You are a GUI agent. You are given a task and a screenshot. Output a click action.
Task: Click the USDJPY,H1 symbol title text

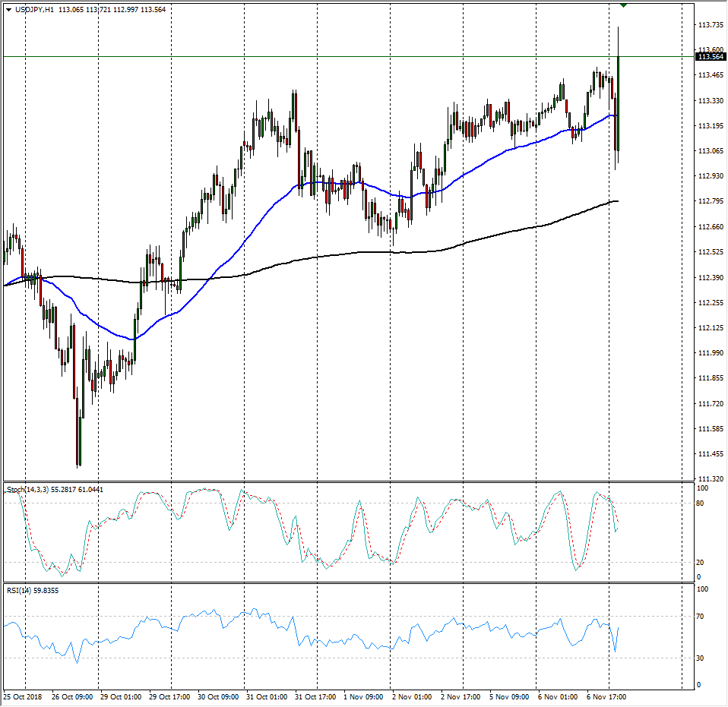tap(35, 10)
